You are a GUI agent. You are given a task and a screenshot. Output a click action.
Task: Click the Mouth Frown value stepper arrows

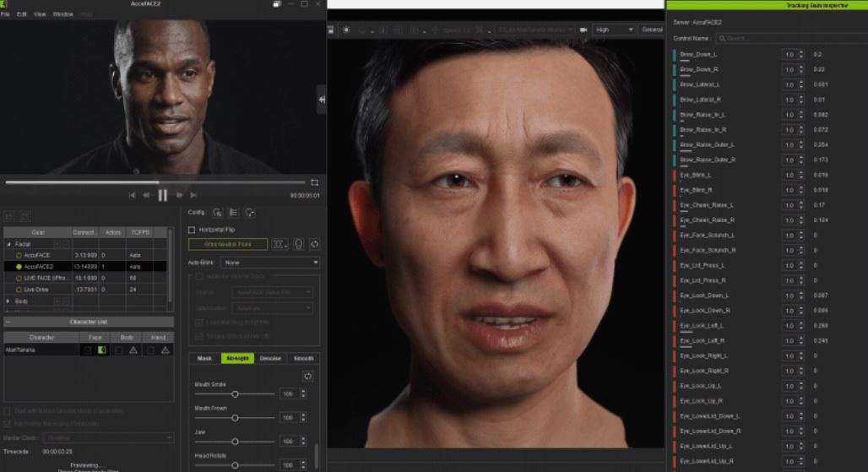point(303,418)
